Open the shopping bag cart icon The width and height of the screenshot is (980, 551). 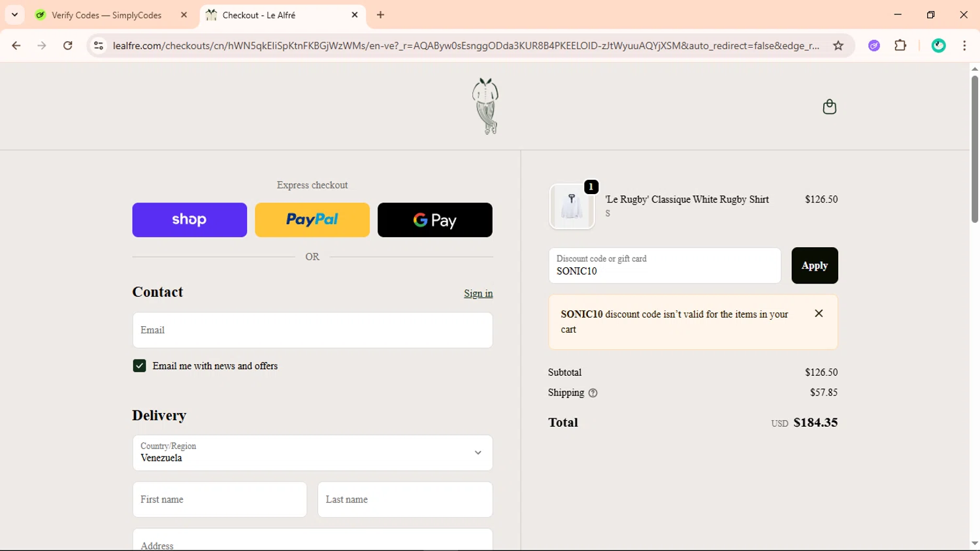click(x=829, y=107)
